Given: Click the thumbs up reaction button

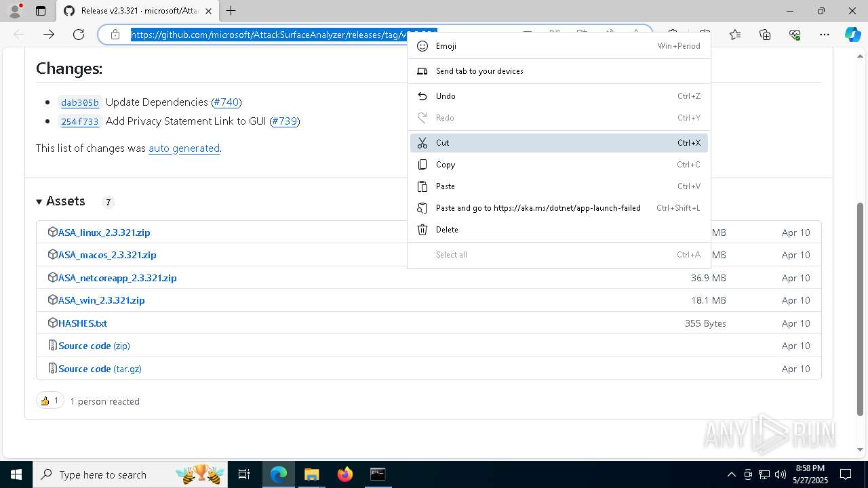Looking at the screenshot, I should 50,401.
